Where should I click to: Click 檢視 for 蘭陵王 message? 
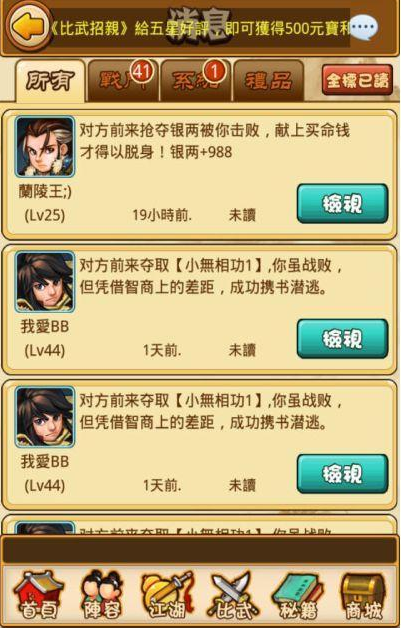coord(343,203)
